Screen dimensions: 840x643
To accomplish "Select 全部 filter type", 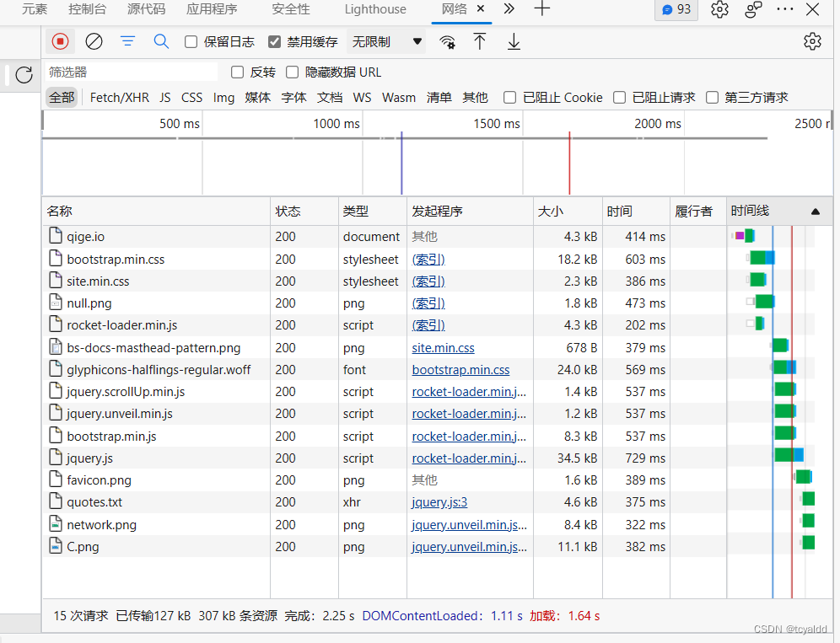I will pyautogui.click(x=62, y=98).
